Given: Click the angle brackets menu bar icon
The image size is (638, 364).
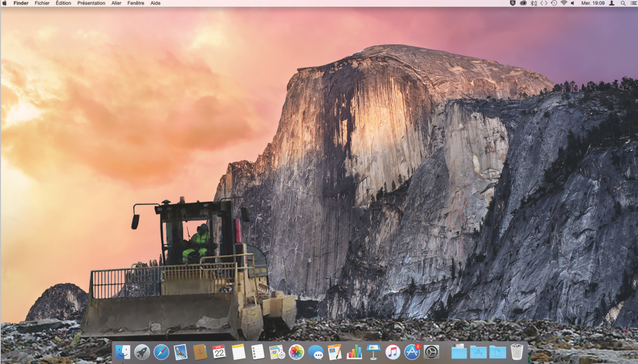Looking at the screenshot, I should (544, 3).
